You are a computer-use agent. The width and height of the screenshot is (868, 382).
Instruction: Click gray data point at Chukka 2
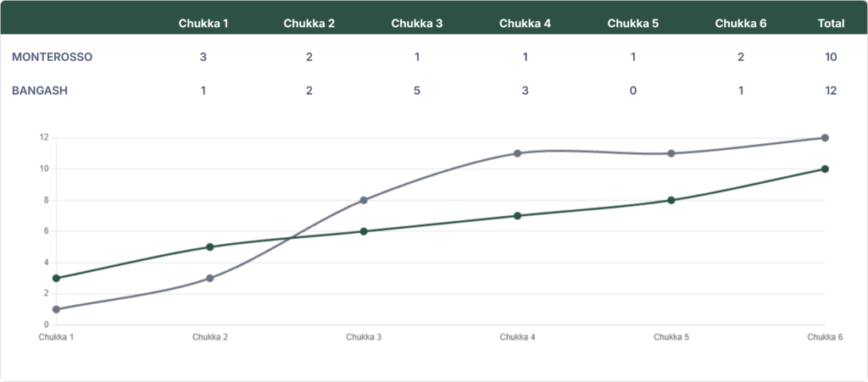[210, 278]
